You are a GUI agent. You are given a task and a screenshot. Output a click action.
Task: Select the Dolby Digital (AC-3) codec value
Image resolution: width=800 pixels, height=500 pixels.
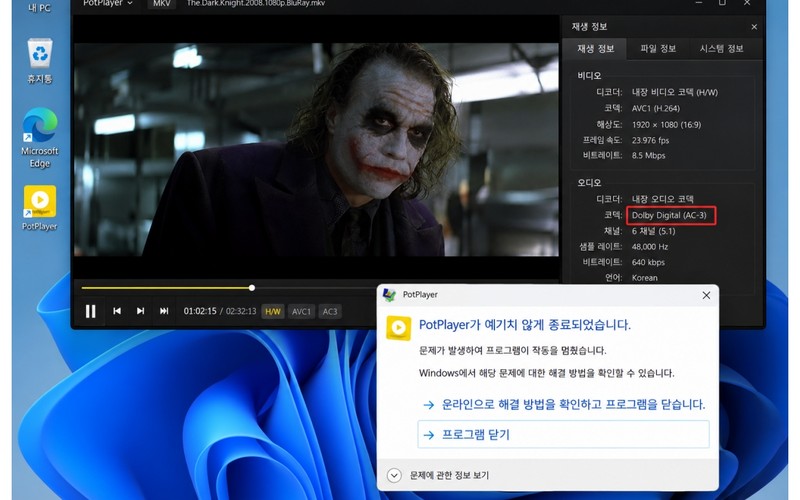(x=669, y=215)
